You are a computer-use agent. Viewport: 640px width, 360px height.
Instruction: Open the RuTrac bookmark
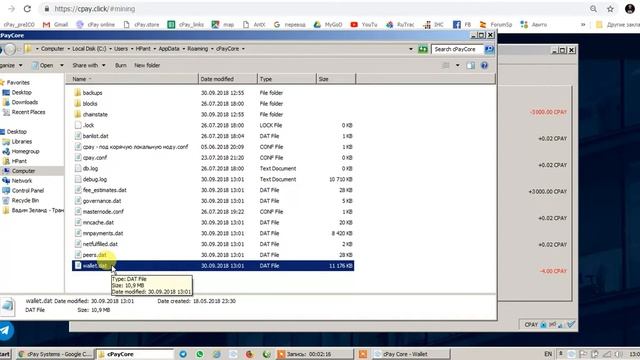coord(400,24)
